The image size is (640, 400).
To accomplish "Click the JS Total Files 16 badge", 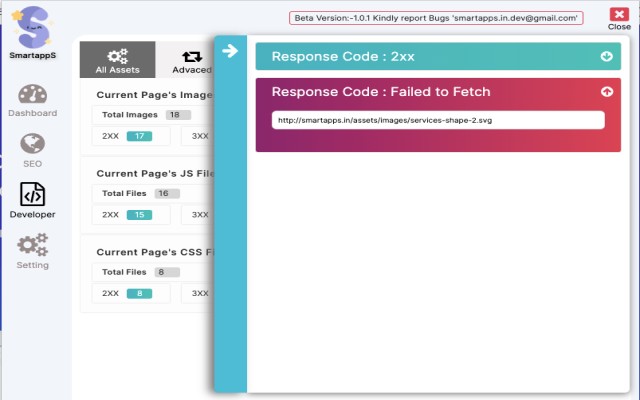I will (x=166, y=193).
